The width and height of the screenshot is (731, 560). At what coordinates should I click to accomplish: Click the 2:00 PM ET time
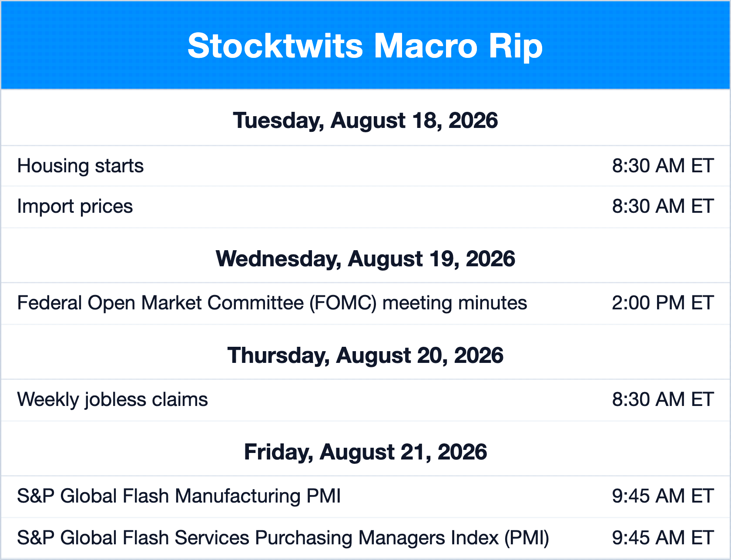pos(663,303)
